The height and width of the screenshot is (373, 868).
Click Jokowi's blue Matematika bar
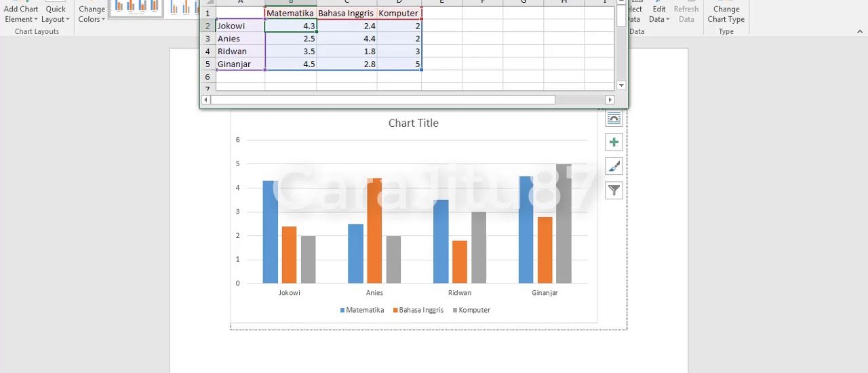tap(271, 232)
